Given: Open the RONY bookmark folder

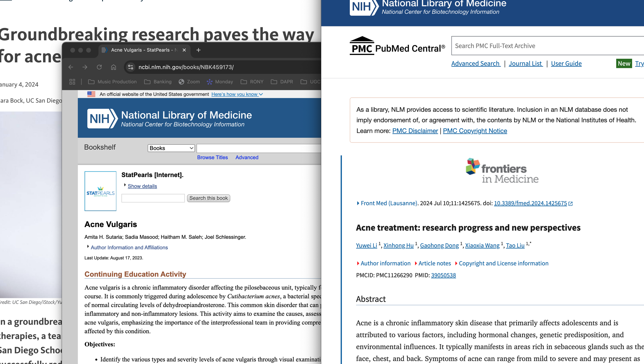Looking at the screenshot, I should tap(252, 82).
